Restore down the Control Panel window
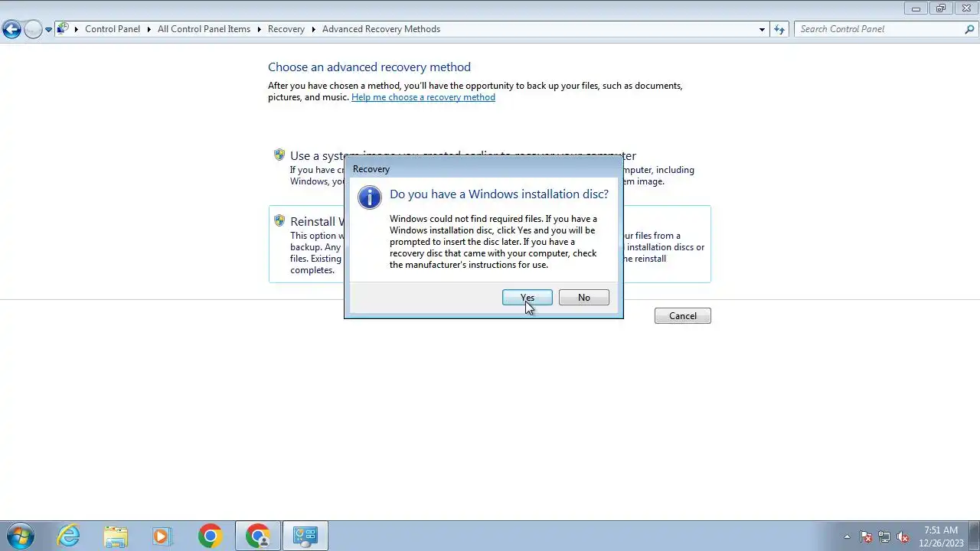This screenshot has width=980, height=551. [940, 8]
